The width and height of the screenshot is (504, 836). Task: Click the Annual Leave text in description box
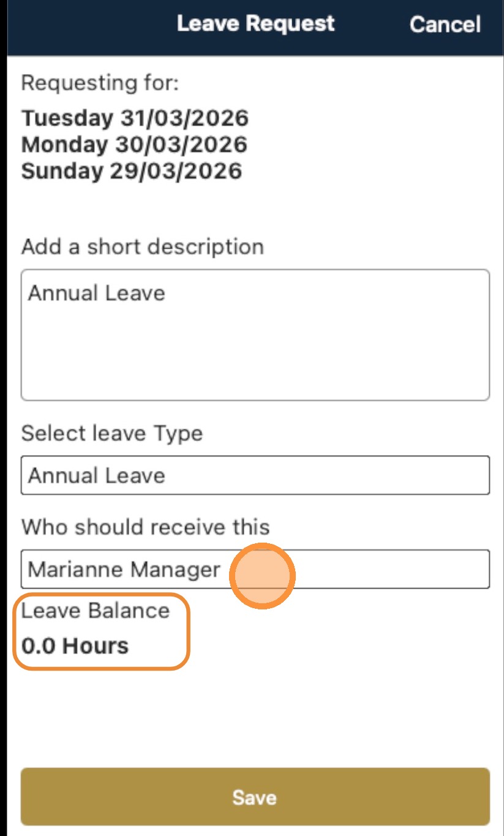[96, 293]
